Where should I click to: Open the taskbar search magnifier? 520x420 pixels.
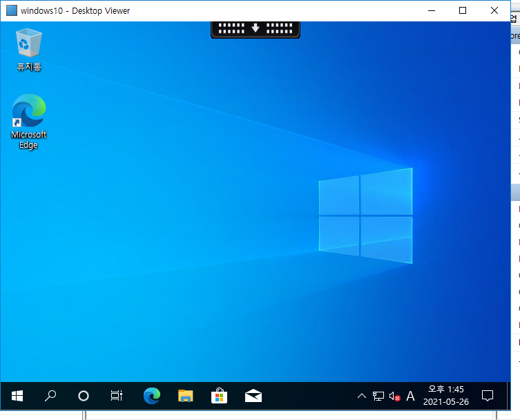tap(50, 396)
